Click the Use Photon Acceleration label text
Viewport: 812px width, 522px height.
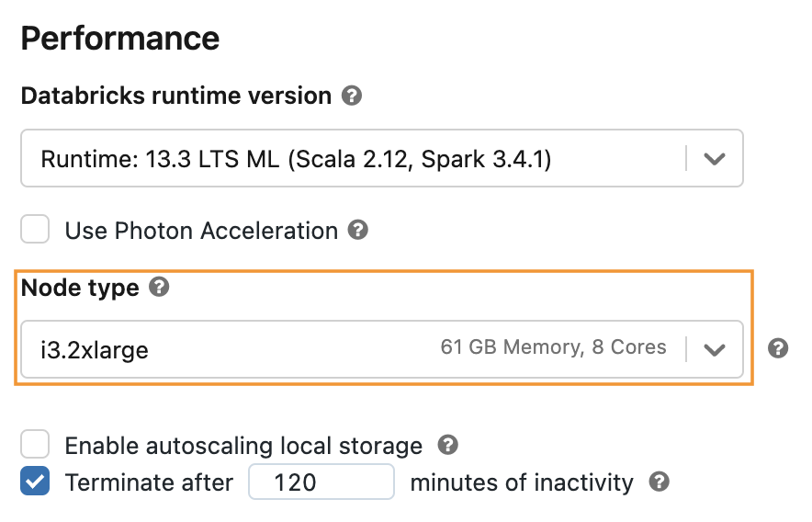point(201,231)
